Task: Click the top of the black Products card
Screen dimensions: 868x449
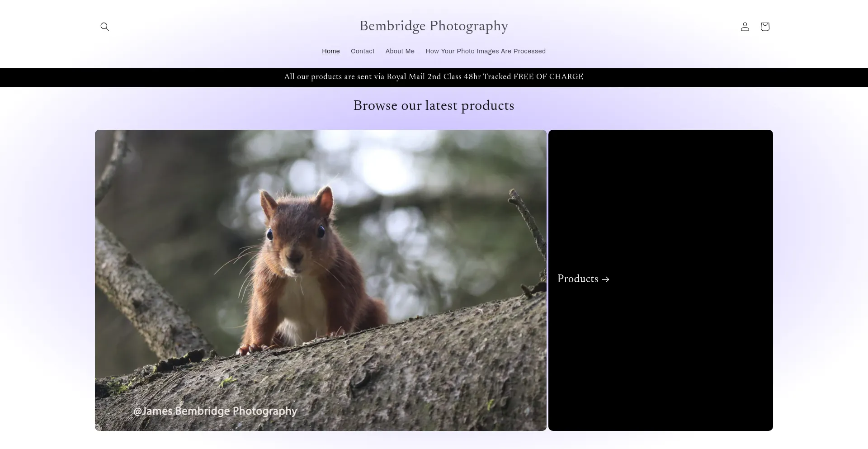Action: point(660,149)
